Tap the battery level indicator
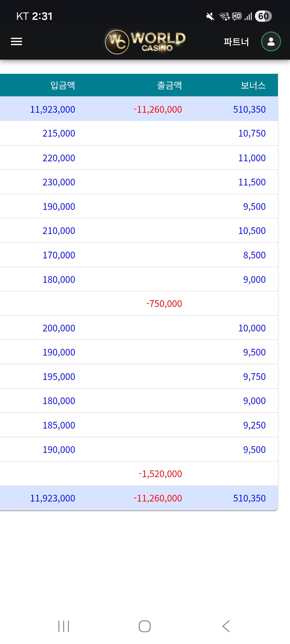 [263, 16]
